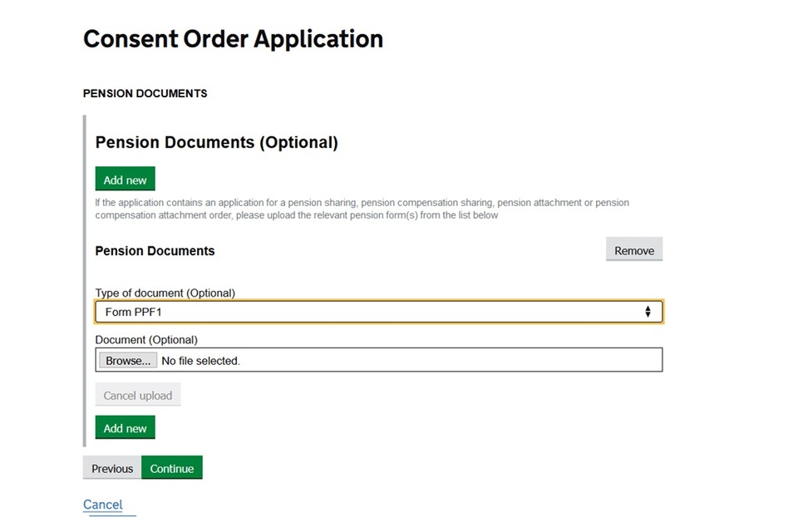Go back with the Previous button

[x=112, y=468]
